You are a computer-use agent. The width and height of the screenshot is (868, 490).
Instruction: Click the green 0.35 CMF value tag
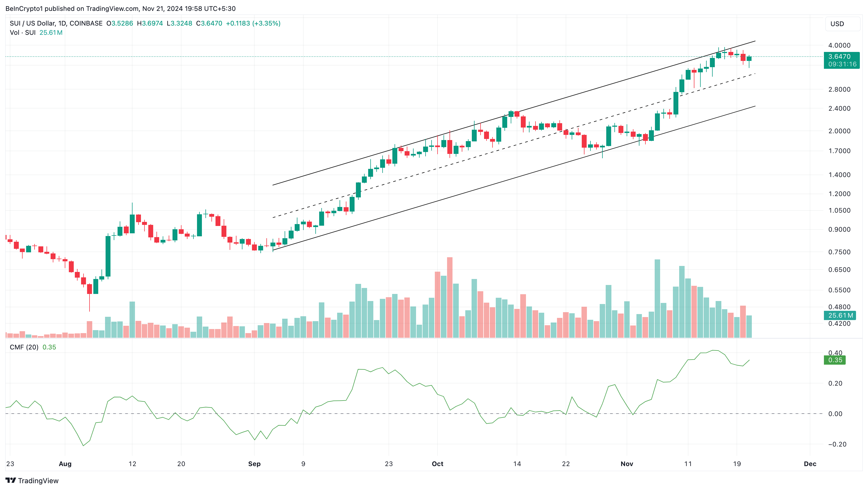click(835, 360)
